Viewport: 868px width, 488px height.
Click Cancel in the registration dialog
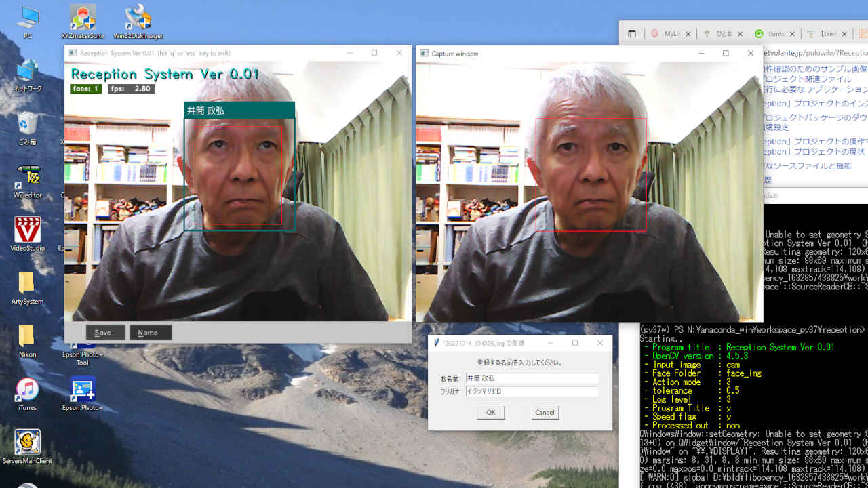[545, 412]
